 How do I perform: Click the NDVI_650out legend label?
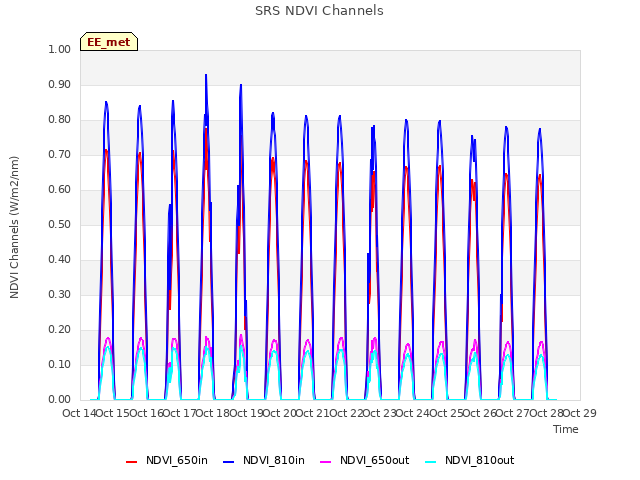coord(374,460)
